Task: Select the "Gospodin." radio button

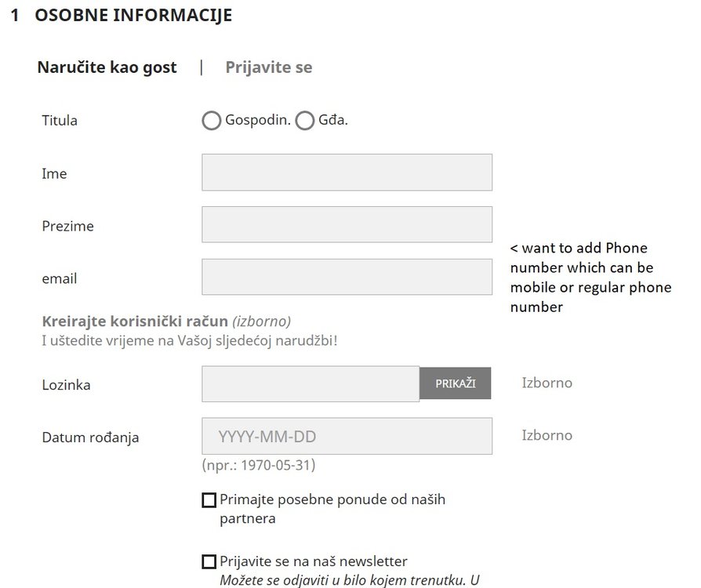Action: click(x=211, y=121)
